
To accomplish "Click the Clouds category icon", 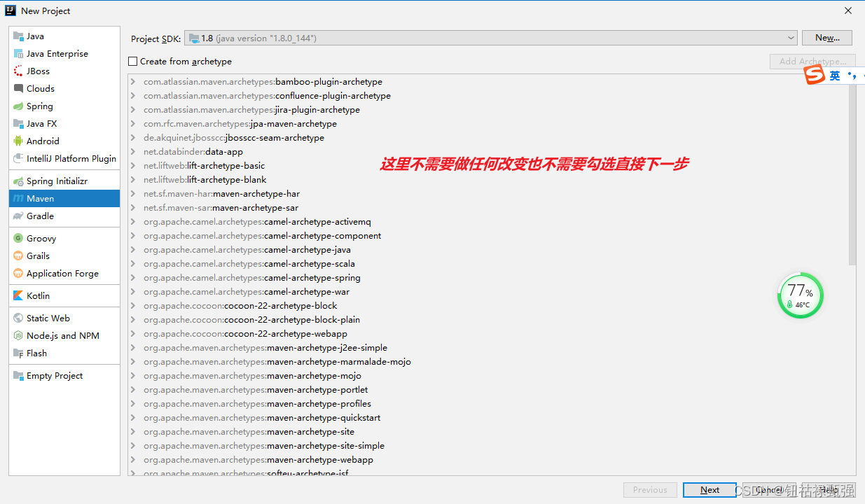I will click(x=19, y=89).
